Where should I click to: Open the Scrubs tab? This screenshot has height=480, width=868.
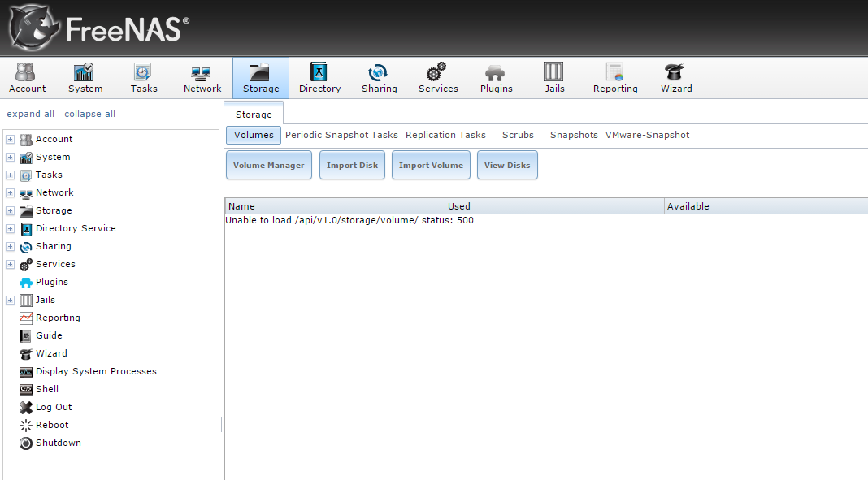pyautogui.click(x=519, y=135)
